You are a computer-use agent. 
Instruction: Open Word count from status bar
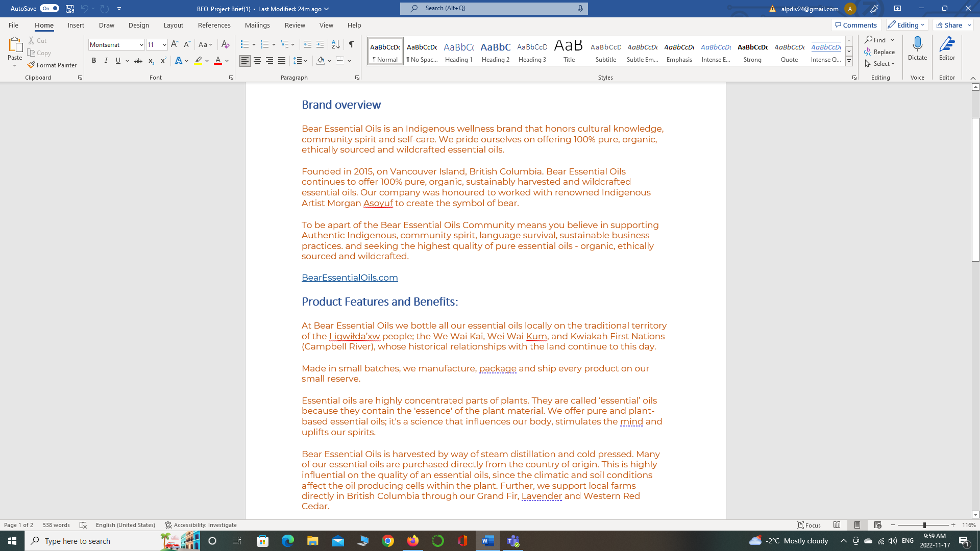pyautogui.click(x=55, y=524)
